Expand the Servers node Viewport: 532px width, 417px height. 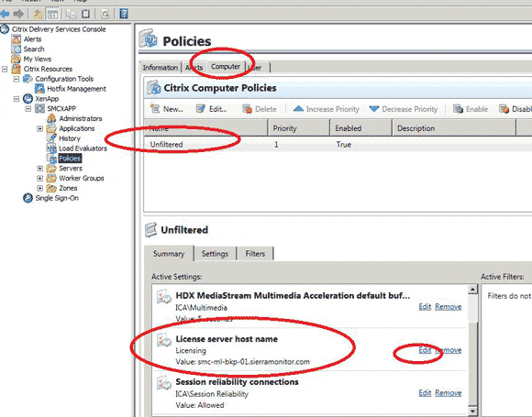click(39, 168)
